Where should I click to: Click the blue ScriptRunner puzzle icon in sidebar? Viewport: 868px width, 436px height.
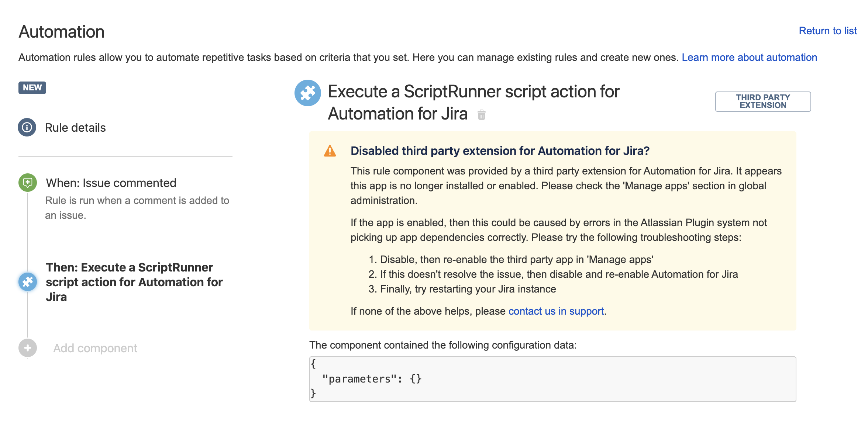pos(28,282)
